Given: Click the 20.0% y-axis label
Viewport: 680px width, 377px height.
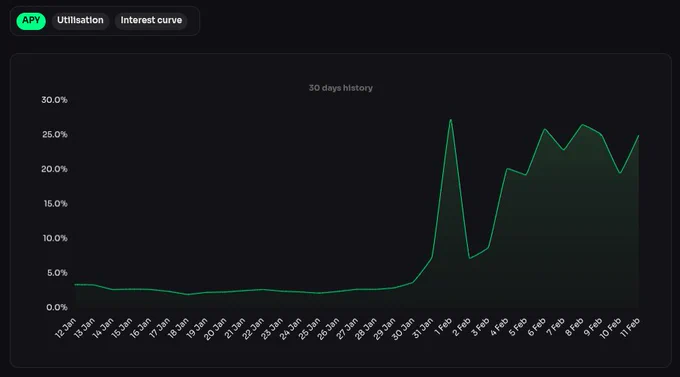Looking at the screenshot, I should (54, 169).
